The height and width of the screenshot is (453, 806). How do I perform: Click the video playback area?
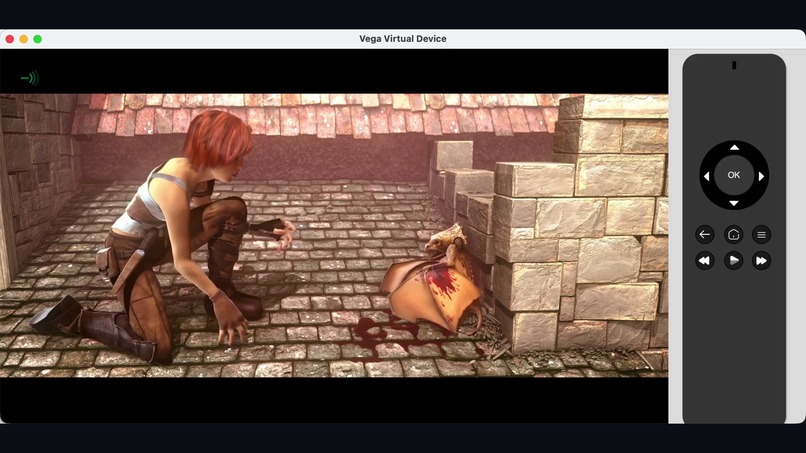334,235
